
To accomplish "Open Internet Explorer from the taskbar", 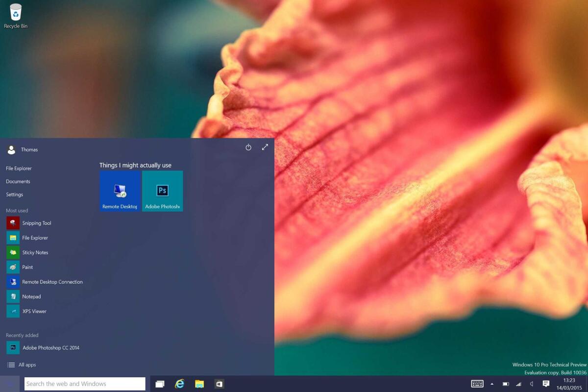I will click(179, 384).
